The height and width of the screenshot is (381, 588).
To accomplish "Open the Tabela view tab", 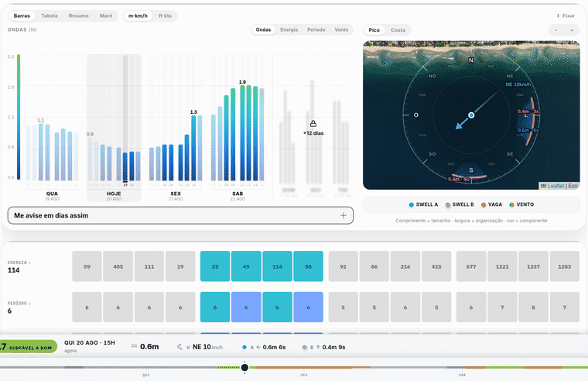I will (49, 15).
